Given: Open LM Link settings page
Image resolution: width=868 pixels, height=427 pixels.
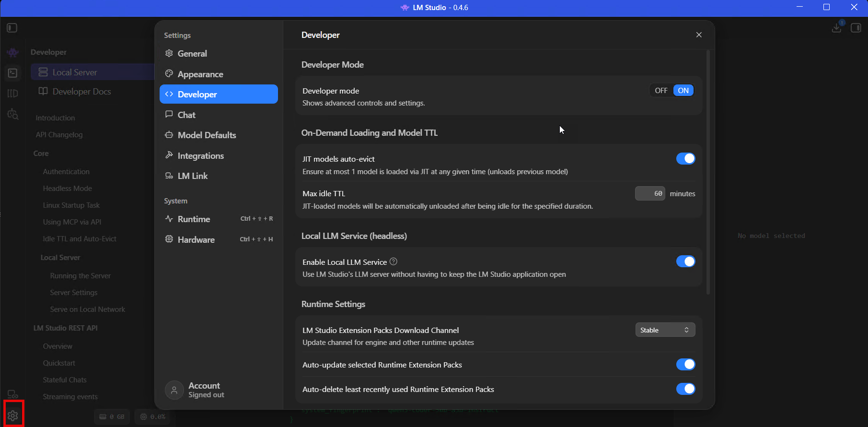Looking at the screenshot, I should (219, 176).
